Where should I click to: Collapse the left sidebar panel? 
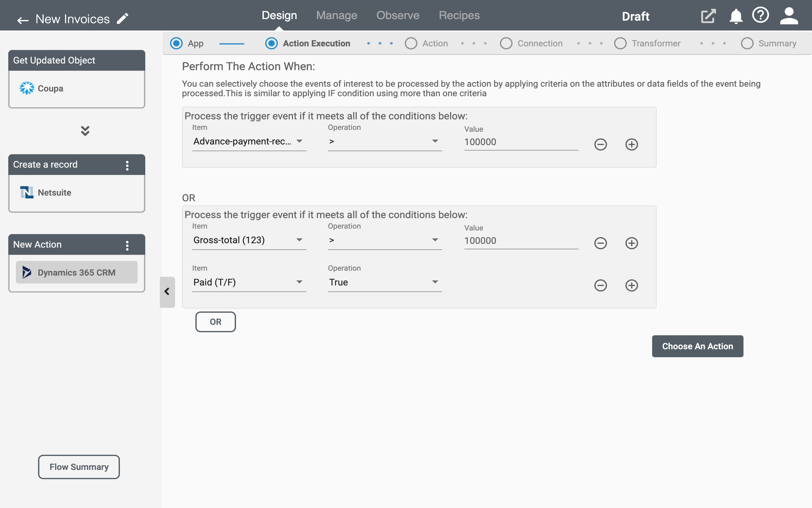click(167, 292)
